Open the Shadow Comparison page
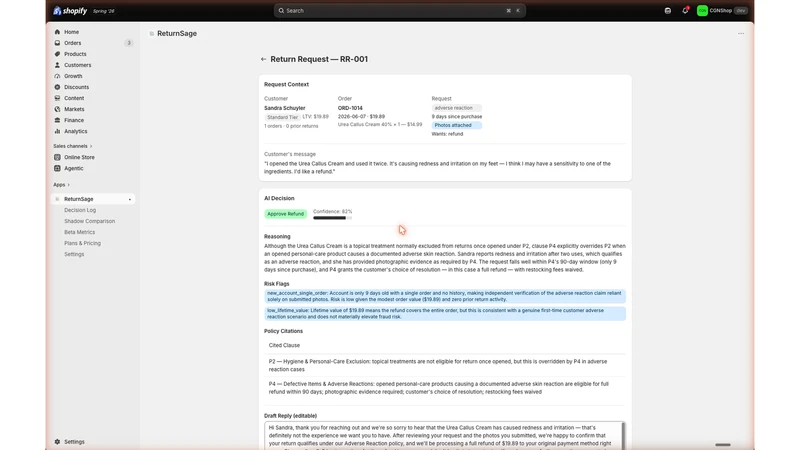Image resolution: width=800 pixels, height=450 pixels. pyautogui.click(x=89, y=221)
